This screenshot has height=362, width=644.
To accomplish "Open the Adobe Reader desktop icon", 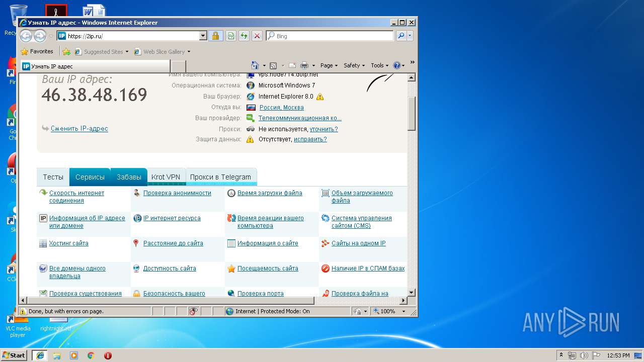I will [56, 11].
